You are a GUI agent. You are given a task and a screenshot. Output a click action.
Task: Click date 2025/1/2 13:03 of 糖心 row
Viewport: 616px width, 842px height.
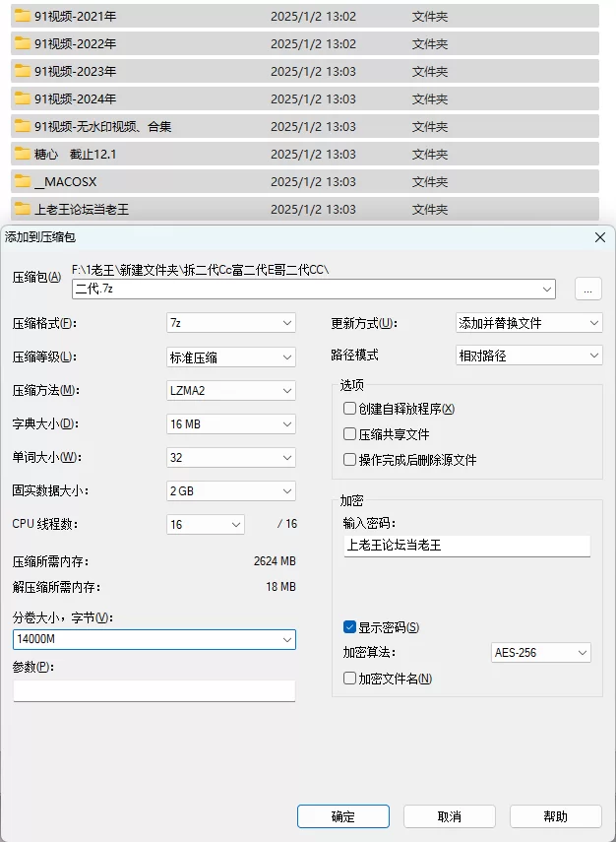pos(313,154)
